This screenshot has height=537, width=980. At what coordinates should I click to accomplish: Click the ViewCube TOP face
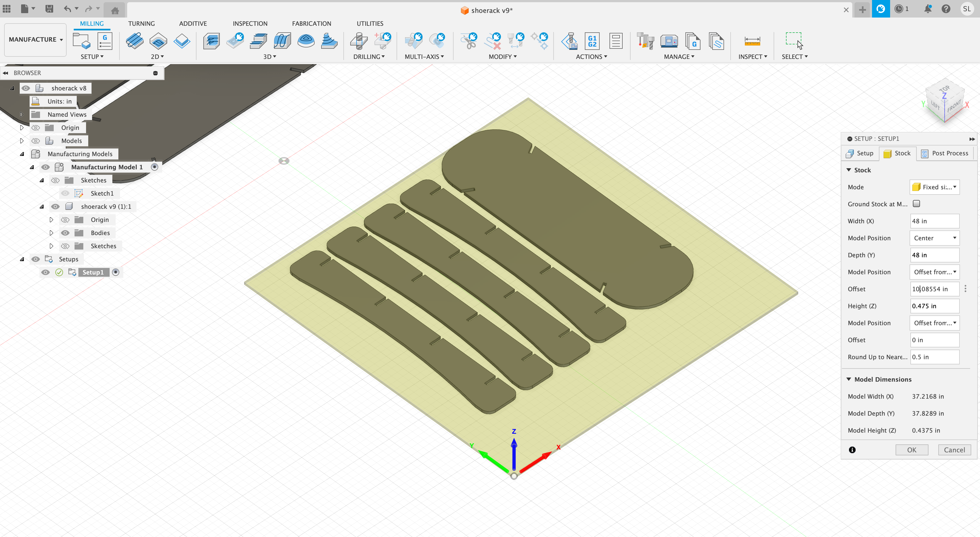tap(944, 88)
